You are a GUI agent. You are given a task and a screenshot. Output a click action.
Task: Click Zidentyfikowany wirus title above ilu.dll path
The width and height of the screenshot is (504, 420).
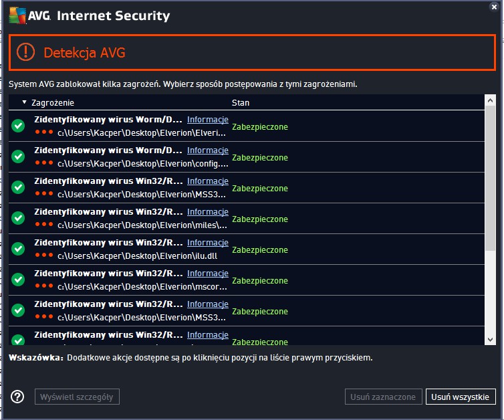(108, 243)
